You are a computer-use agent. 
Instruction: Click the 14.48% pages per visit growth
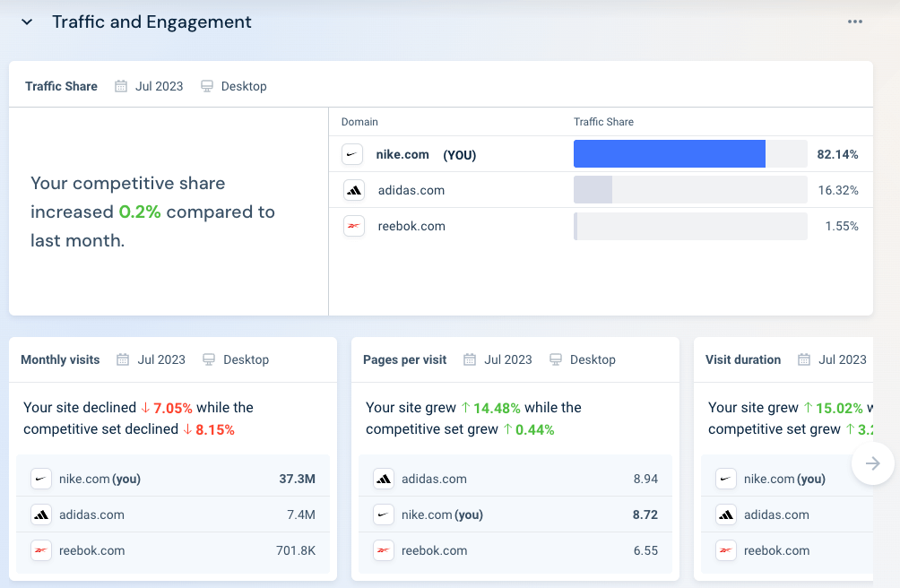pos(497,408)
